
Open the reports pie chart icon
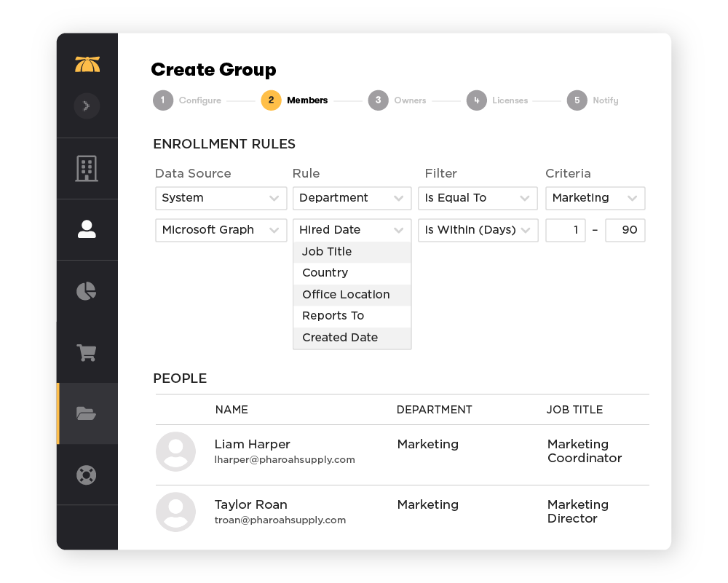[87, 290]
